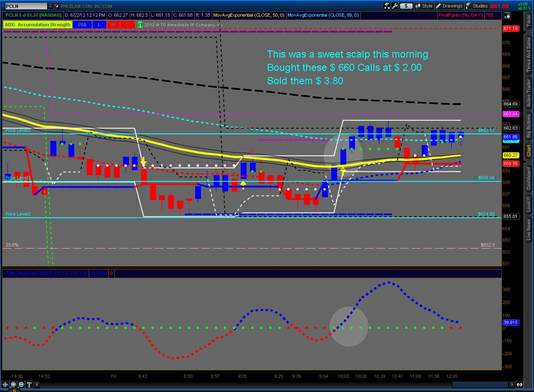This screenshot has width=534, height=392.
Task: Click the PCLN symbol input field
Action: click(26, 6)
